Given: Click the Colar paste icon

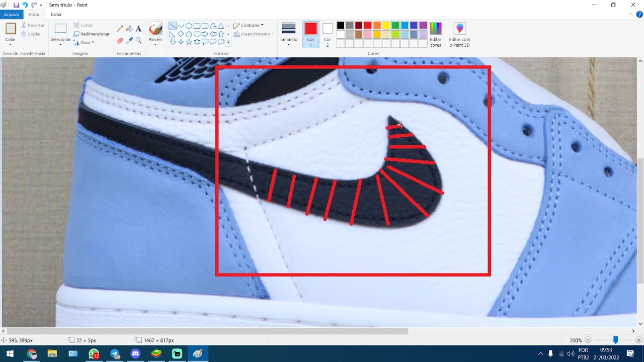Looking at the screenshot, I should pyautogui.click(x=11, y=29).
